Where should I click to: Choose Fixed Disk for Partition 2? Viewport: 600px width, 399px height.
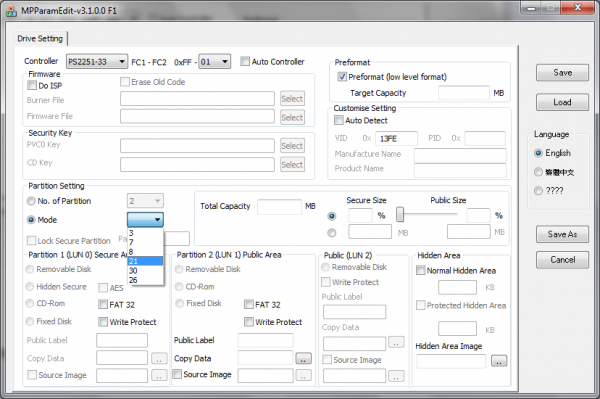point(179,303)
